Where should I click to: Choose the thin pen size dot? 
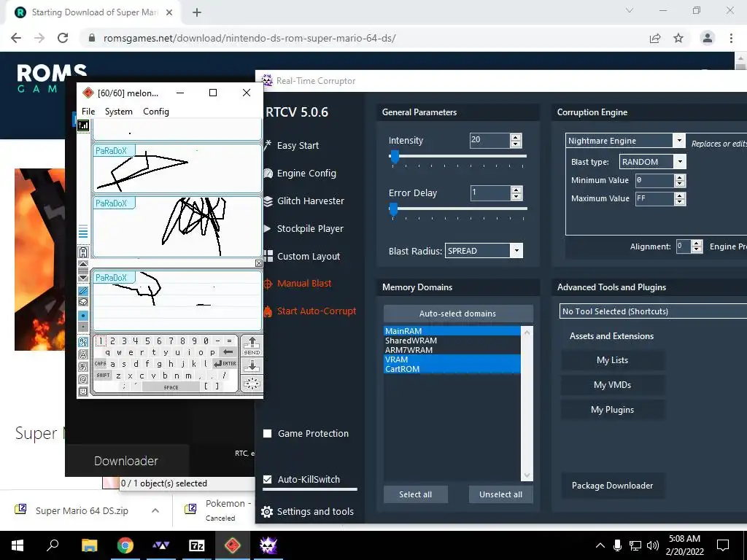(x=83, y=327)
